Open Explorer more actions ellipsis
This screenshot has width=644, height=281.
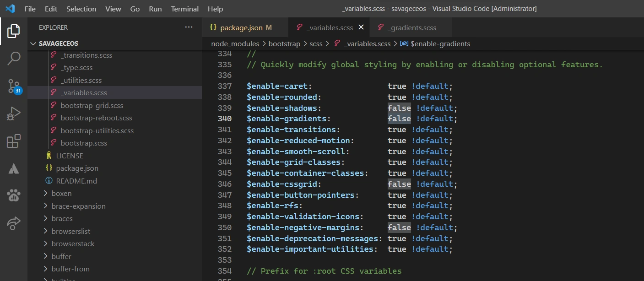coord(189,27)
